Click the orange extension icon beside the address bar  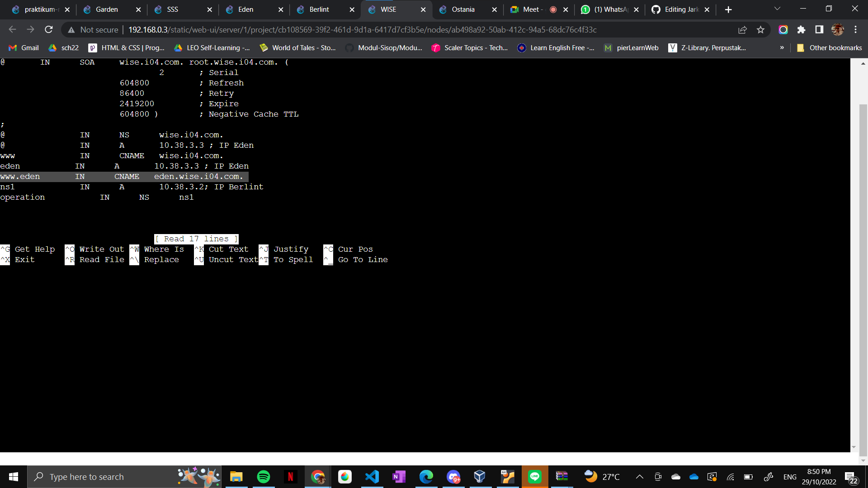click(x=783, y=29)
